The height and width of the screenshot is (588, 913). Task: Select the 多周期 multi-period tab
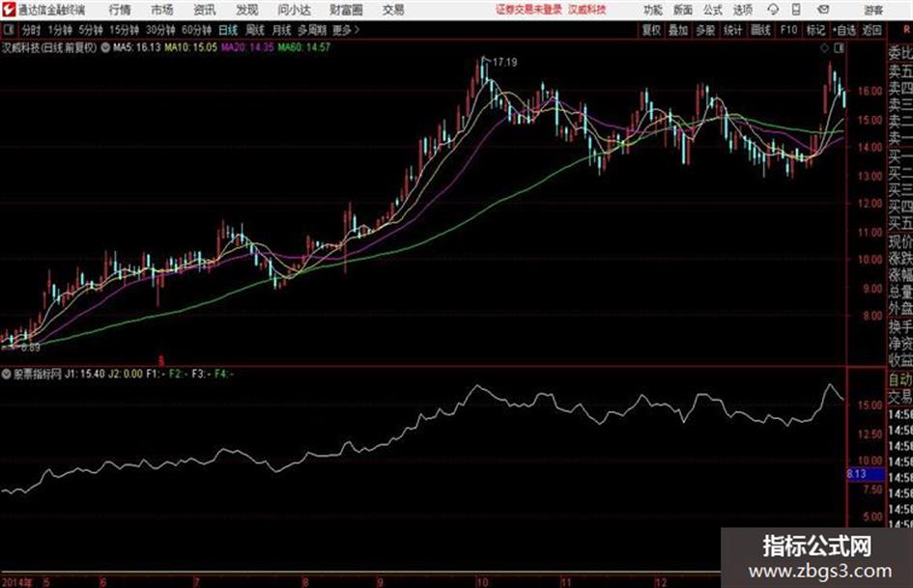pos(312,30)
